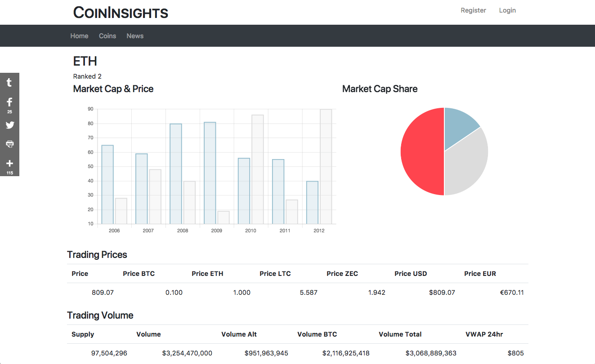This screenshot has width=595, height=364.
Task: Click the ETH page heading
Action: 85,61
